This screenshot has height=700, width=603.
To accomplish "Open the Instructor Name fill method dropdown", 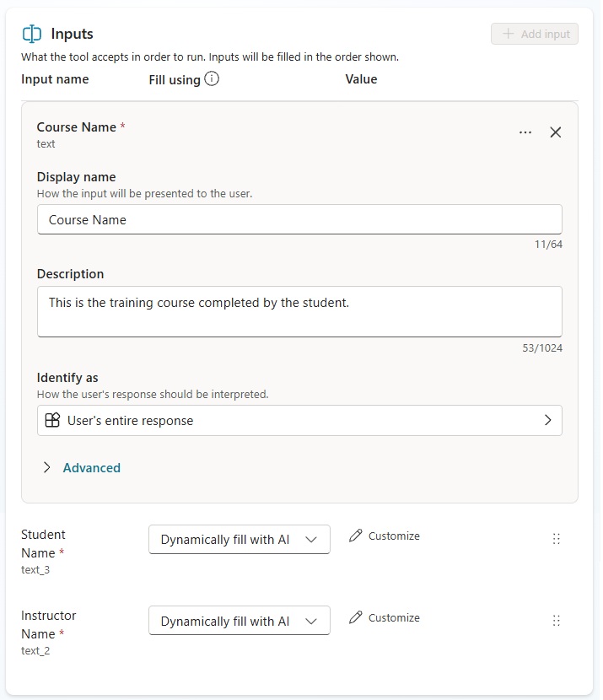I will coord(239,622).
